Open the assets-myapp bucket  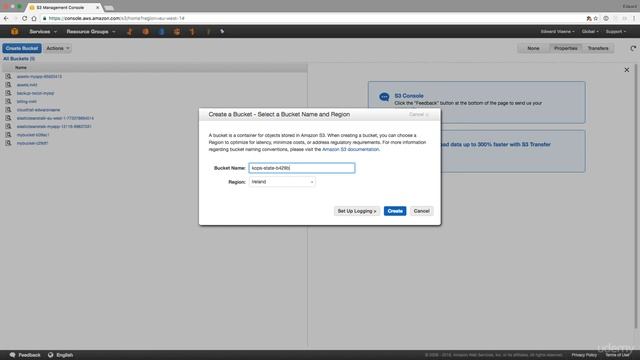click(39, 76)
